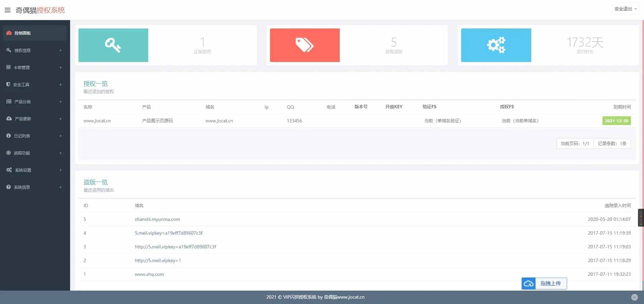
Task: Select 日记列表 sidebar item
Action: click(22, 136)
